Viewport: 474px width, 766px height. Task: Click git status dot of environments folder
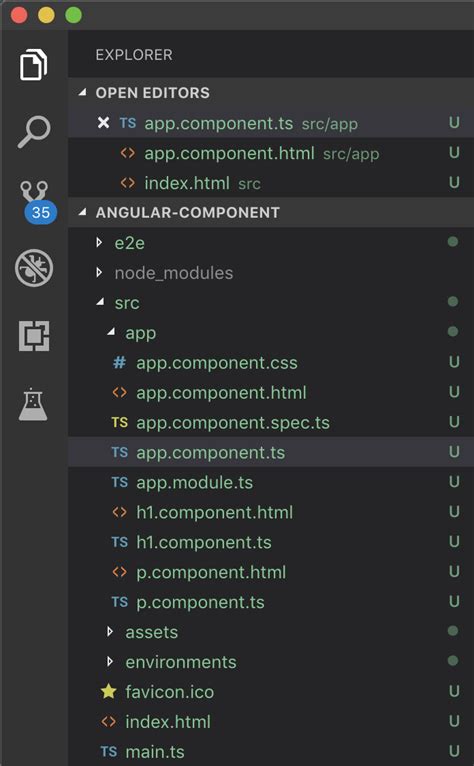click(x=453, y=660)
